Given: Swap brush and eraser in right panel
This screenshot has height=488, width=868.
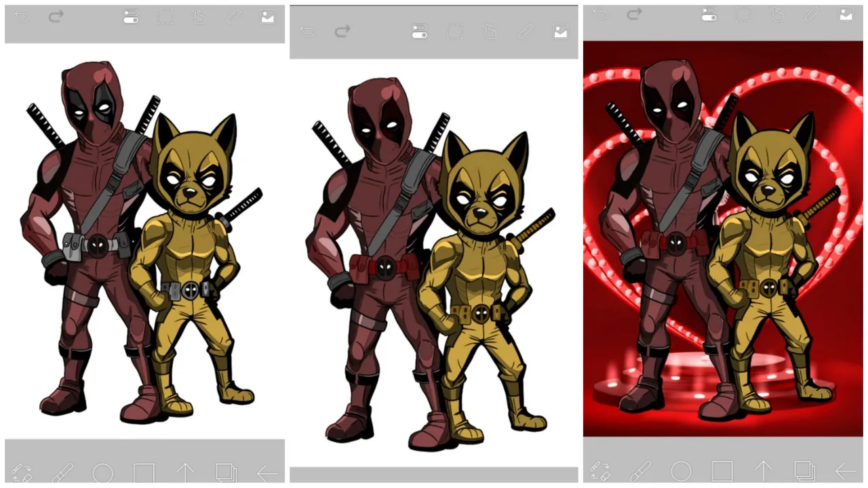Looking at the screenshot, I should [600, 470].
